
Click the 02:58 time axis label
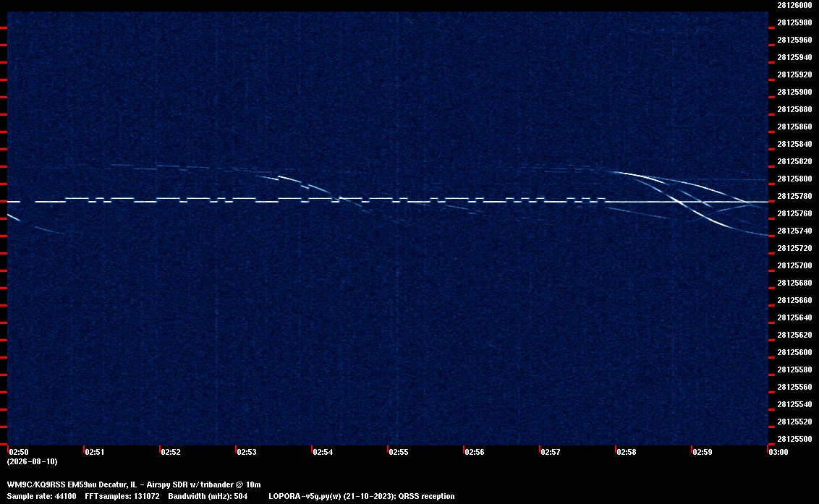(x=627, y=452)
